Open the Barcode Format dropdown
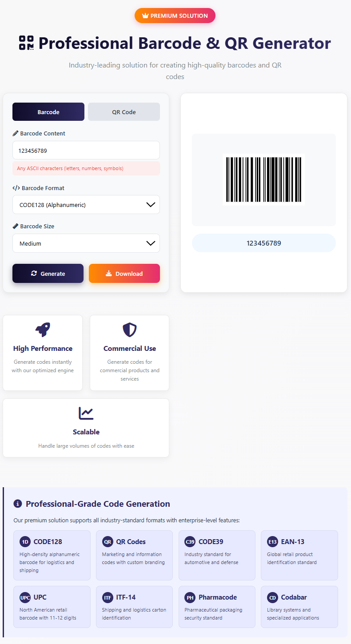 [x=86, y=205]
